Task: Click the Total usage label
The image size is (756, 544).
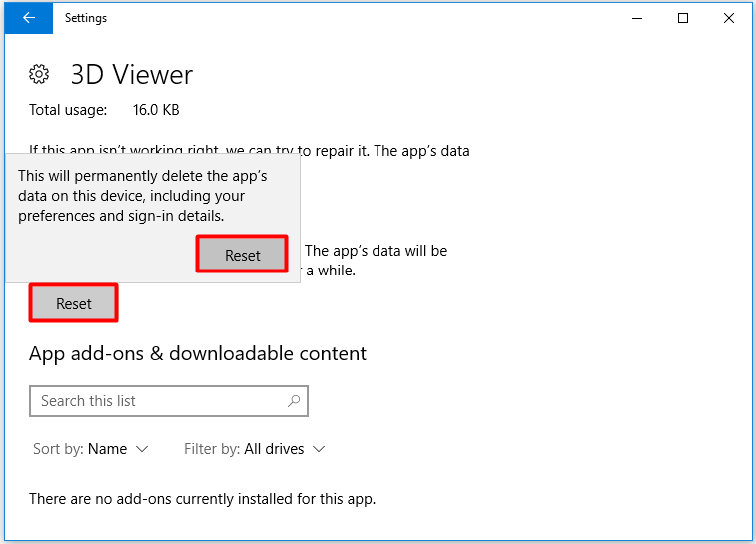Action: [x=68, y=110]
